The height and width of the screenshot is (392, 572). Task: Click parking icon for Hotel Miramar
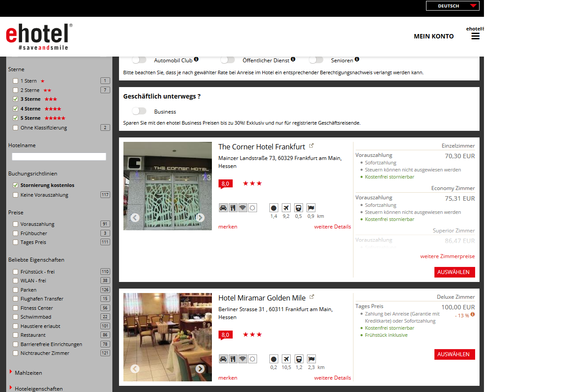pos(223,359)
